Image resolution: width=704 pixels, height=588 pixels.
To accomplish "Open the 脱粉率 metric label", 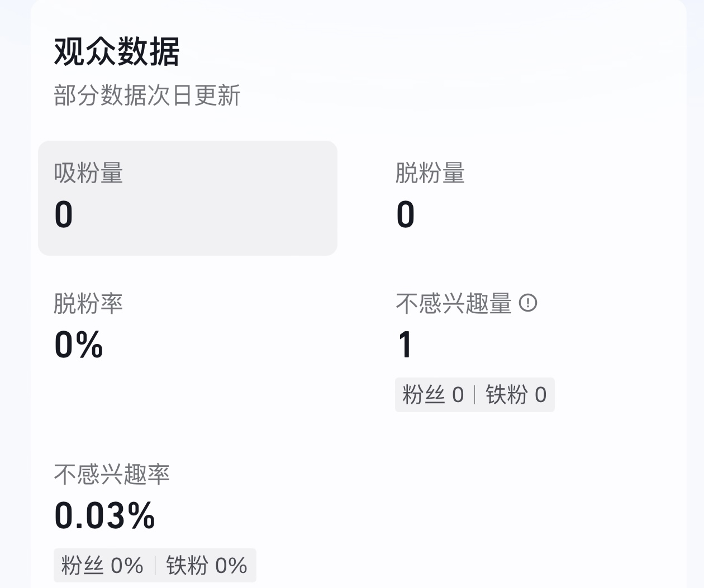I will 88,303.
